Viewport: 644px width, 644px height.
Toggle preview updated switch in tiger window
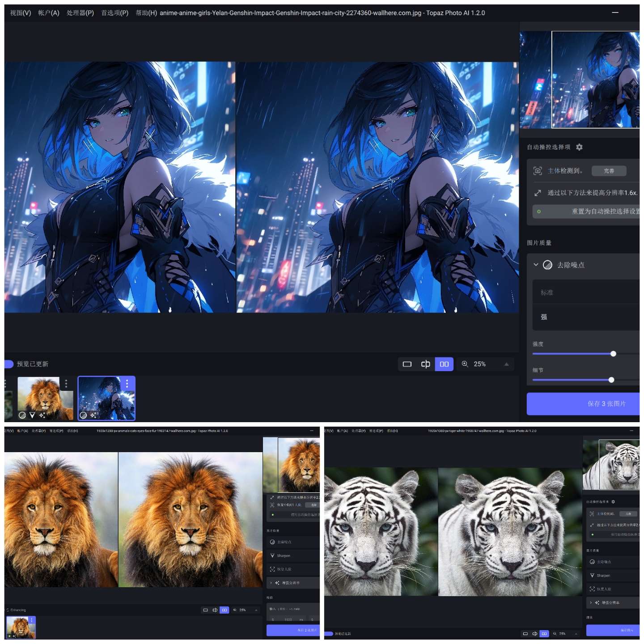tap(329, 634)
